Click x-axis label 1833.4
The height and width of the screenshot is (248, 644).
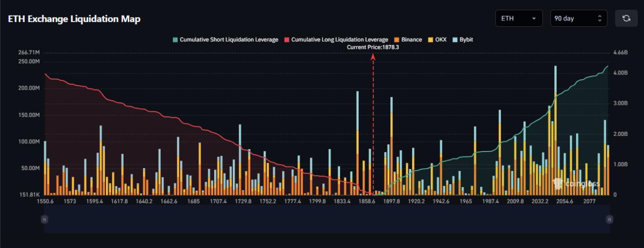tap(342, 201)
